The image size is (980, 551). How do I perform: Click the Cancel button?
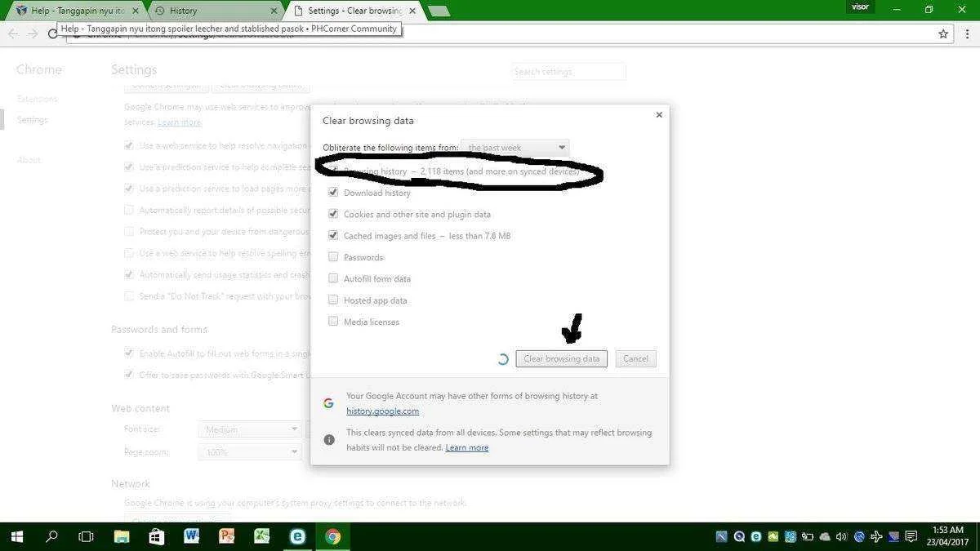pos(635,358)
